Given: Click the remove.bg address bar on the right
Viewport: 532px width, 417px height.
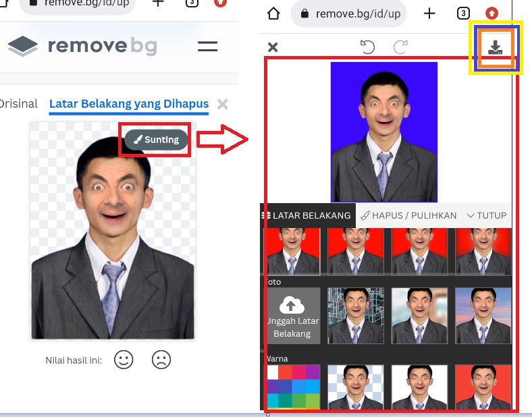Looking at the screenshot, I should [349, 14].
